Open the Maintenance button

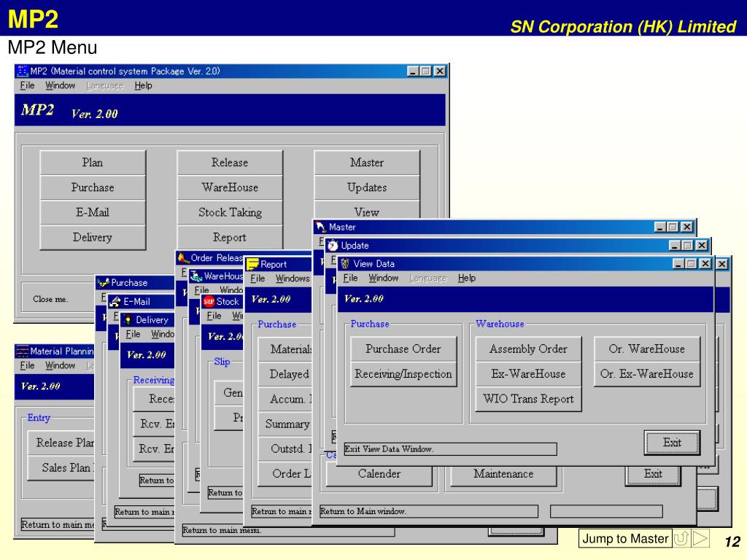pyautogui.click(x=503, y=474)
